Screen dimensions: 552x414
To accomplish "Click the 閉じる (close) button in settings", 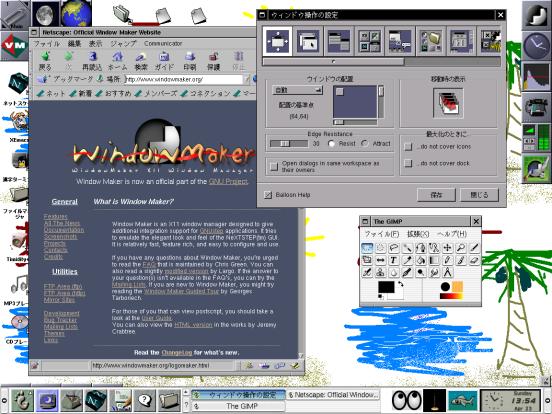I will (x=479, y=195).
